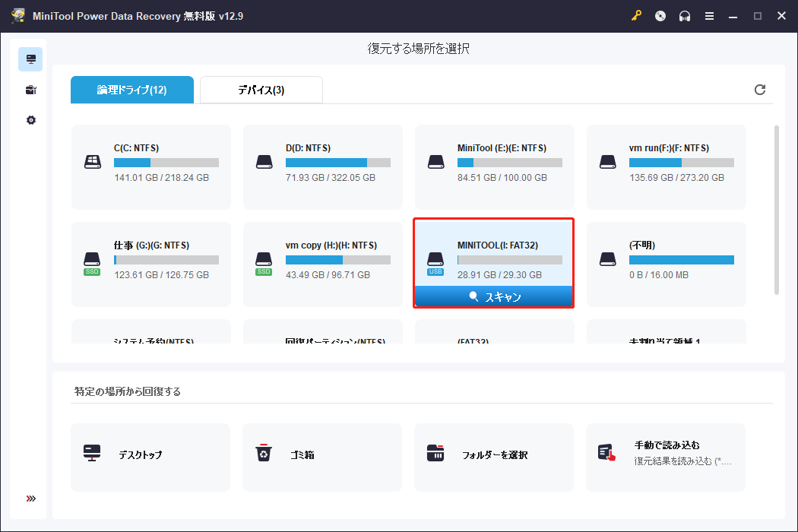
Task: Select the 仕事 (G:)(G: NTFS) label
Action: [x=152, y=245]
